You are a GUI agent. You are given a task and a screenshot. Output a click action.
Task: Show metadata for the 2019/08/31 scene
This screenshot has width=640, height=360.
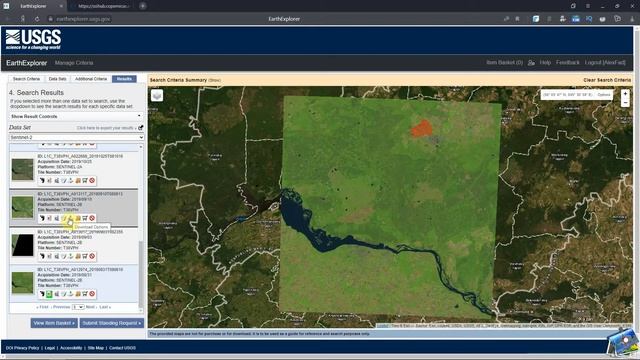tap(63, 293)
